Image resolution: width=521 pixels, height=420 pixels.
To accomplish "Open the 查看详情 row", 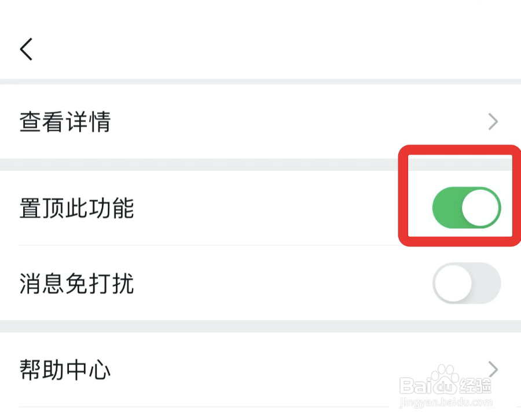I will coord(260,121).
